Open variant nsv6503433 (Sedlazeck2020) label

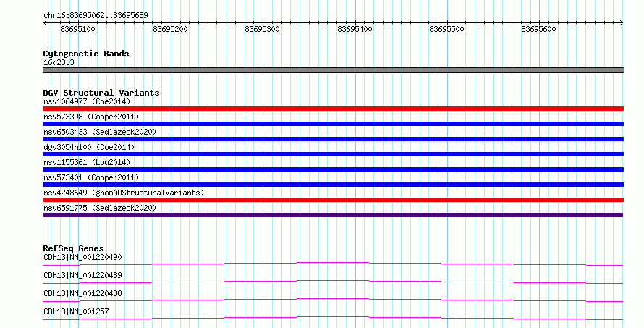pyautogui.click(x=100, y=132)
